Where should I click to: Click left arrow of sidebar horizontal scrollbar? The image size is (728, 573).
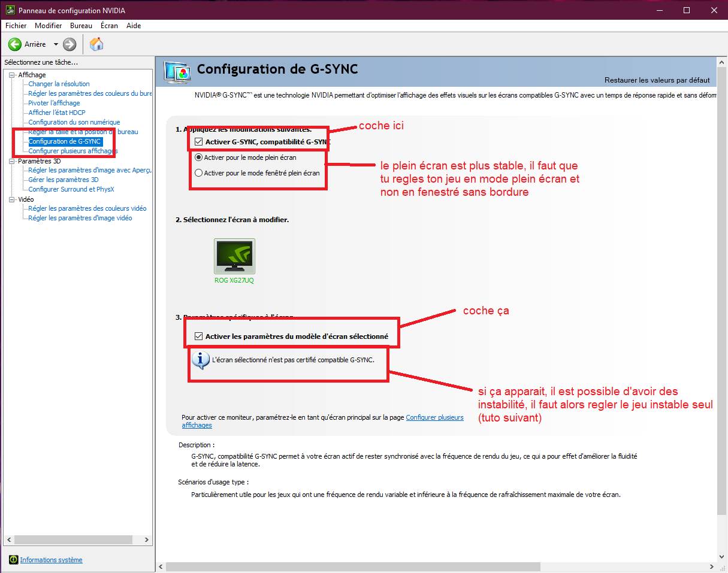pyautogui.click(x=9, y=539)
